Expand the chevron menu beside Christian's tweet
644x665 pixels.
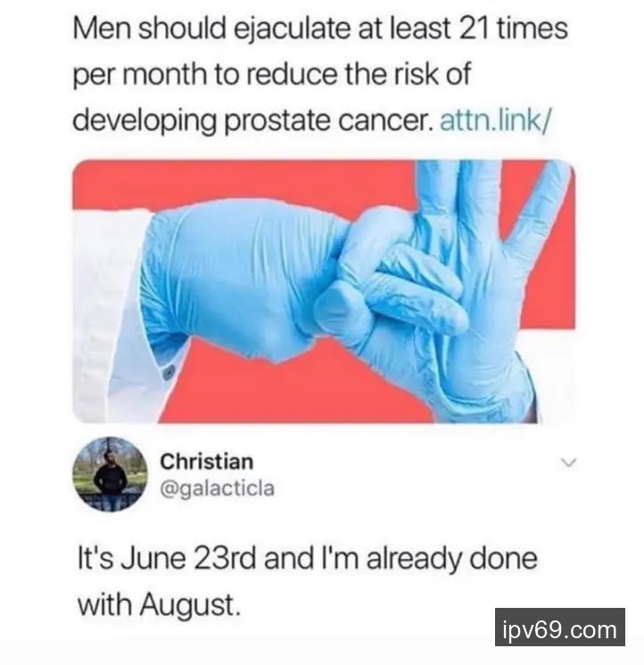coord(568,462)
